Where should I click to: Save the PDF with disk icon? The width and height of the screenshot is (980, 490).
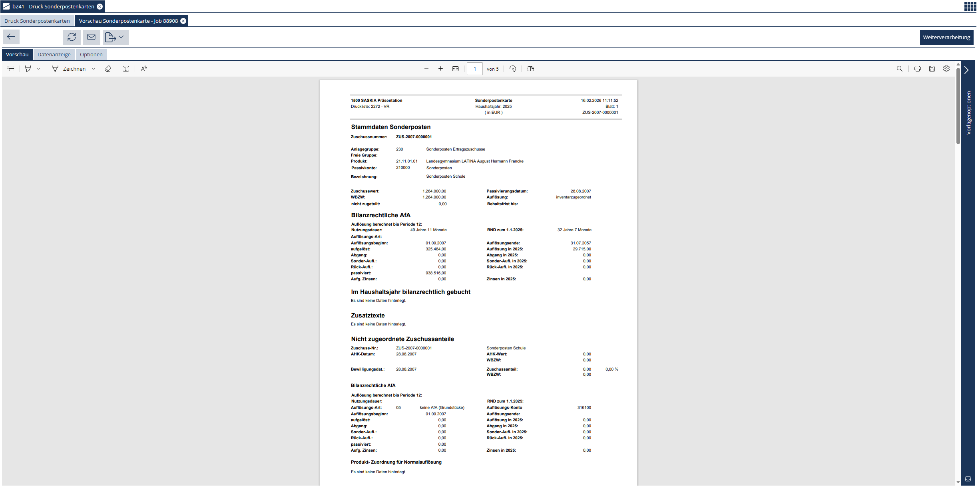932,69
